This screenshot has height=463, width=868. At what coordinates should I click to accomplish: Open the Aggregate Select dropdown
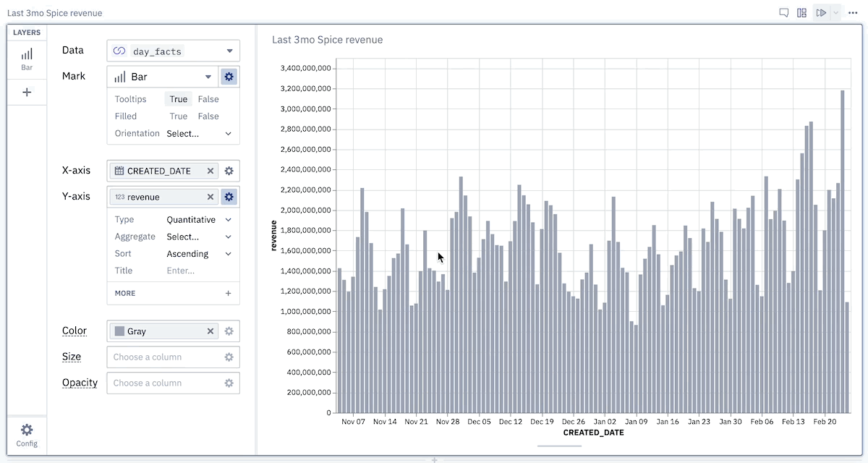(199, 237)
